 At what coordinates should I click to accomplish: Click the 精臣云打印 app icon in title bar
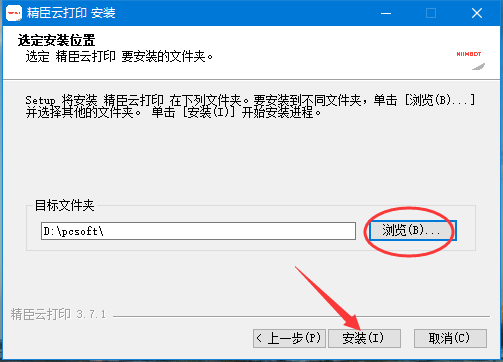[x=14, y=13]
